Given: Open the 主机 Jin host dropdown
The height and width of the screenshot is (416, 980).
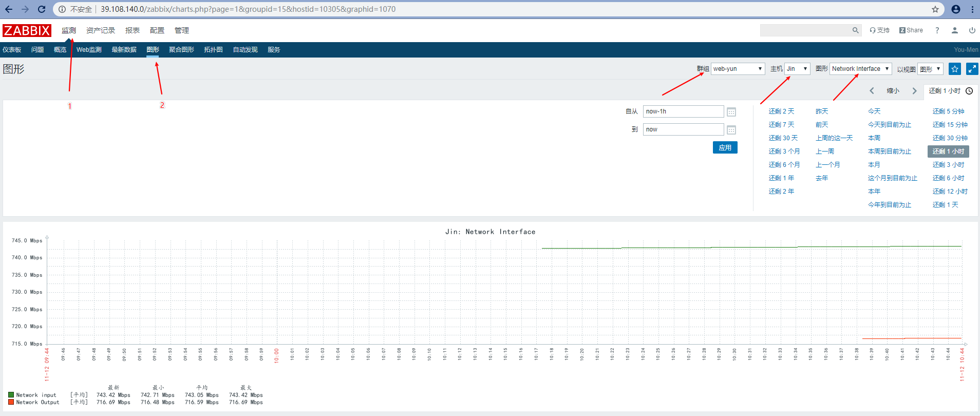Looking at the screenshot, I should pyautogui.click(x=797, y=69).
